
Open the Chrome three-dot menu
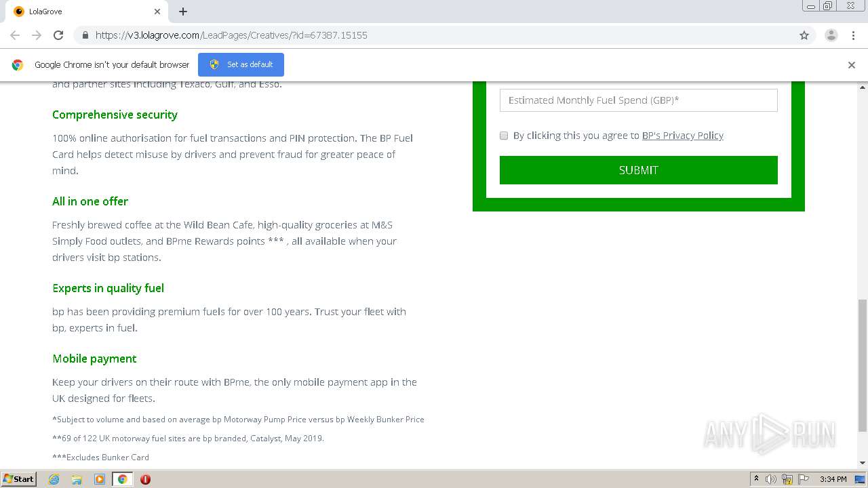854,35
